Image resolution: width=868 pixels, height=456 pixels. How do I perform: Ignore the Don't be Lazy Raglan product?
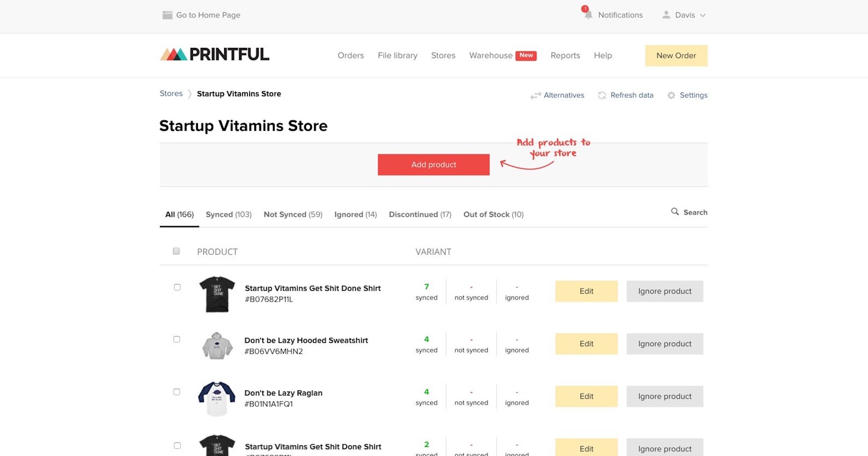pyautogui.click(x=665, y=396)
